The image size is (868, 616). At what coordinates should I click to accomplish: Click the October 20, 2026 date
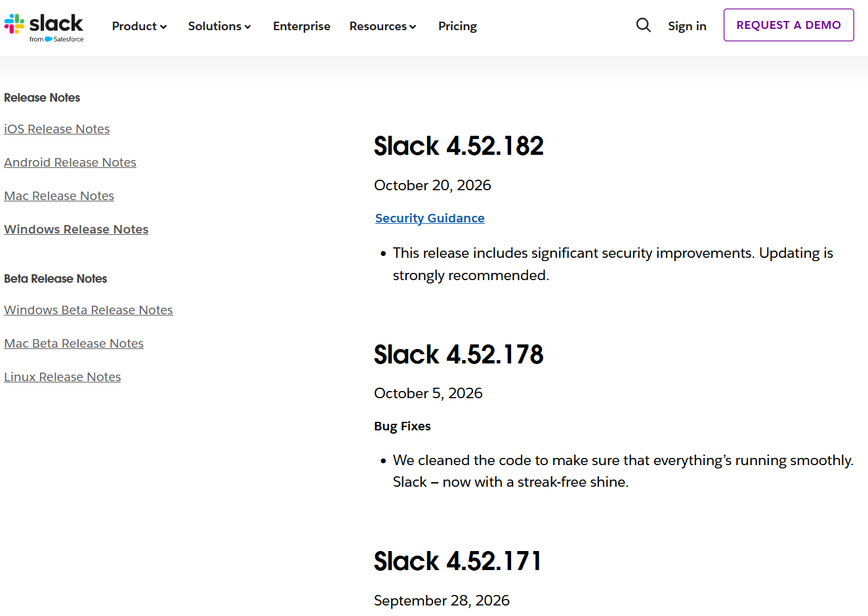coord(432,186)
